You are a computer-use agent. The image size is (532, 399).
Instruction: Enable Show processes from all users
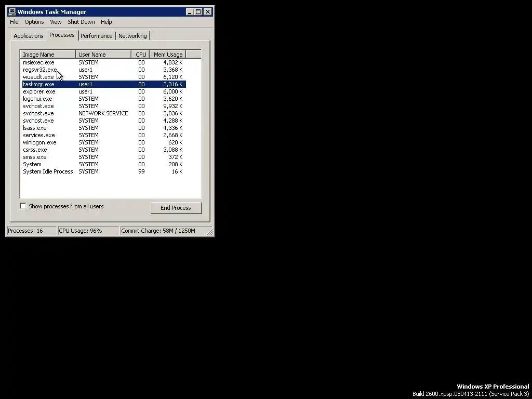click(x=23, y=206)
